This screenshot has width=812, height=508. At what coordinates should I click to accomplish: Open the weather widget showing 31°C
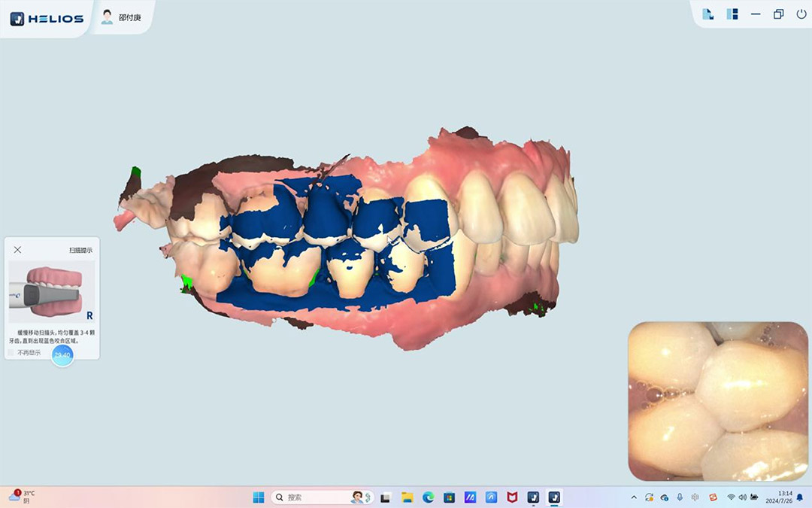click(x=22, y=497)
